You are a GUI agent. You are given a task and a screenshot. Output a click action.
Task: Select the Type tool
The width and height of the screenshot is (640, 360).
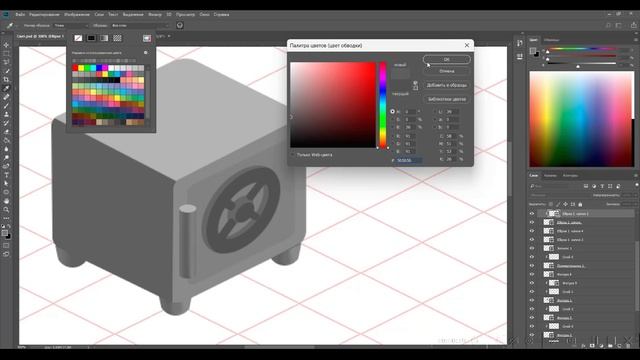pos(6,175)
